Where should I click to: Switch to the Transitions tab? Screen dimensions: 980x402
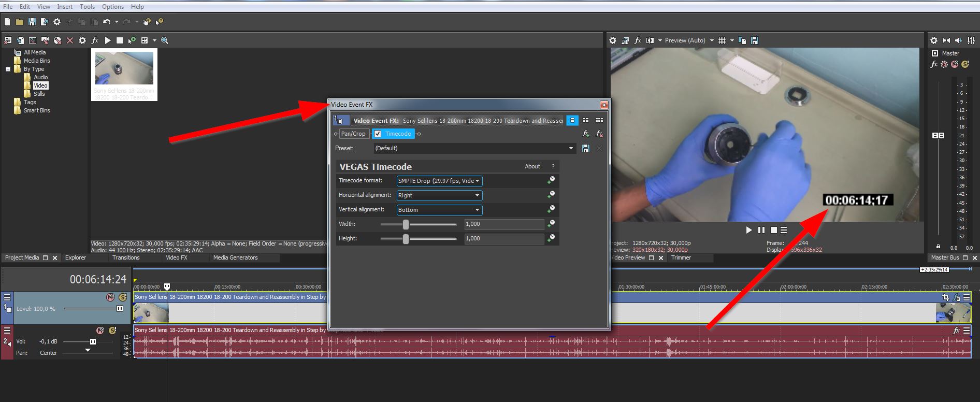tap(126, 257)
